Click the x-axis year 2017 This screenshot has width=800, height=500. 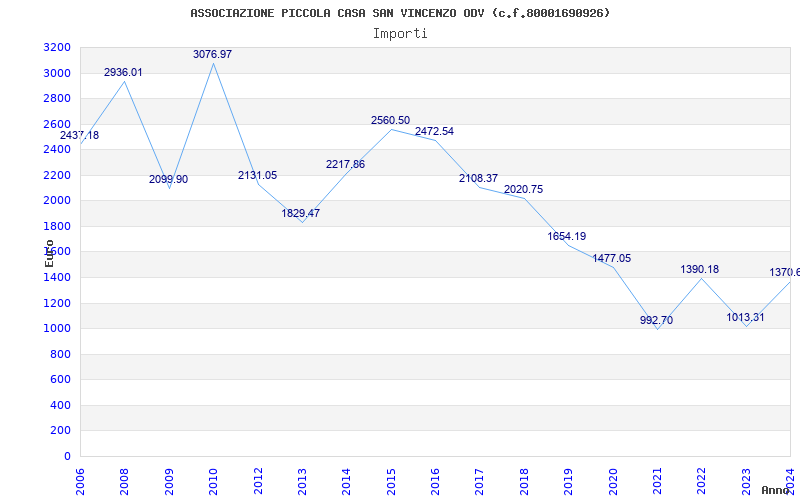click(x=480, y=481)
